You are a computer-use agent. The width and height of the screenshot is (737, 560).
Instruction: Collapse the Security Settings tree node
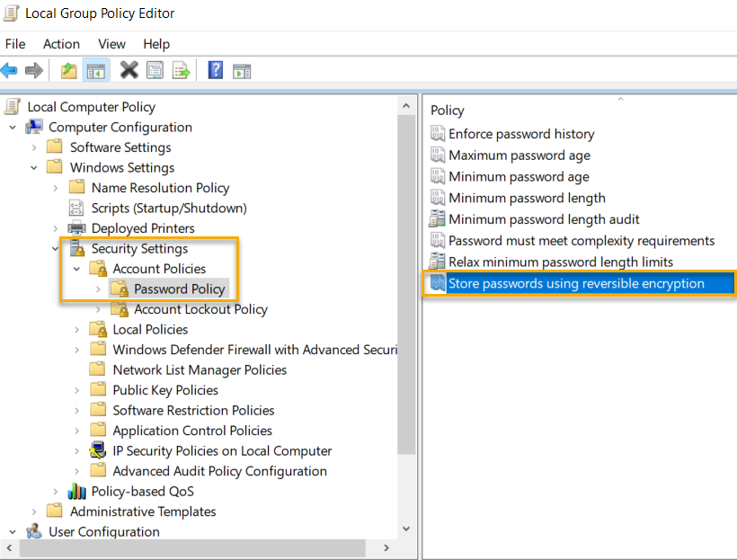click(x=56, y=249)
